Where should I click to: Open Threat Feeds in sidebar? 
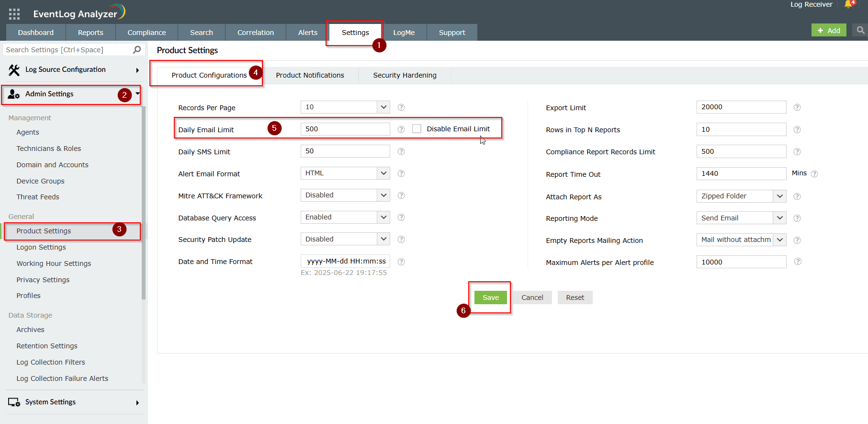(x=38, y=197)
